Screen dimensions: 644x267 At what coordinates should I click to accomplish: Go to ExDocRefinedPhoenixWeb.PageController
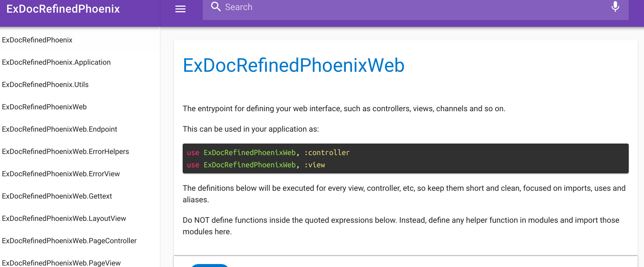[69, 241]
